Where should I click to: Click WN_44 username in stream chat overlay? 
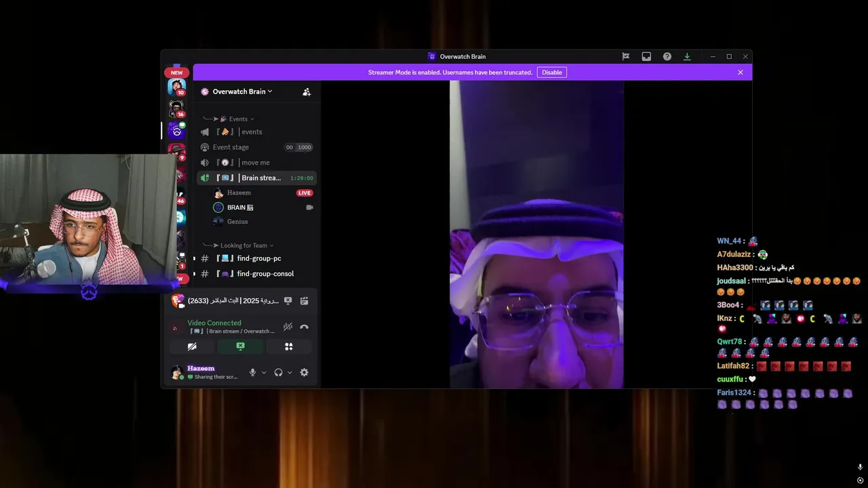tap(730, 241)
